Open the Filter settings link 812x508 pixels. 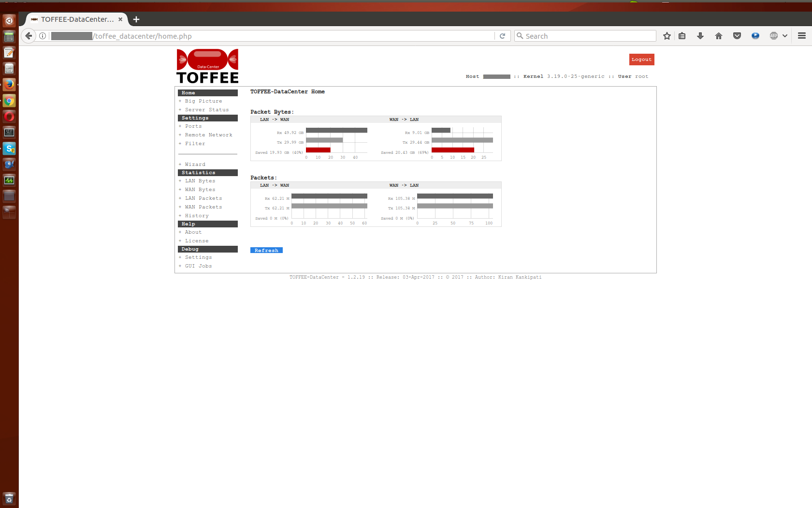click(195, 144)
